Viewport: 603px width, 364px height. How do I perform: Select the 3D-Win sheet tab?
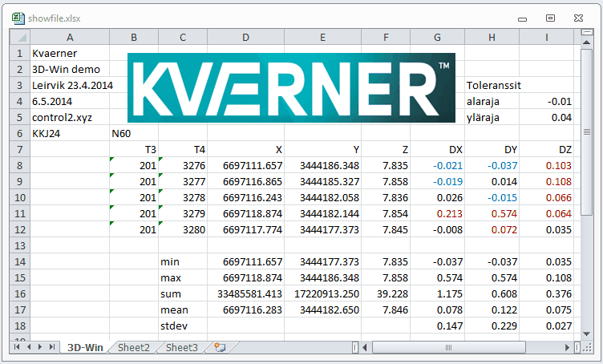(84, 347)
